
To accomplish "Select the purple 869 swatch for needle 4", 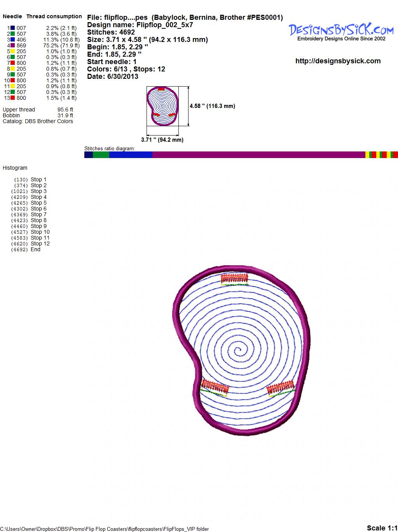I will tap(13, 45).
